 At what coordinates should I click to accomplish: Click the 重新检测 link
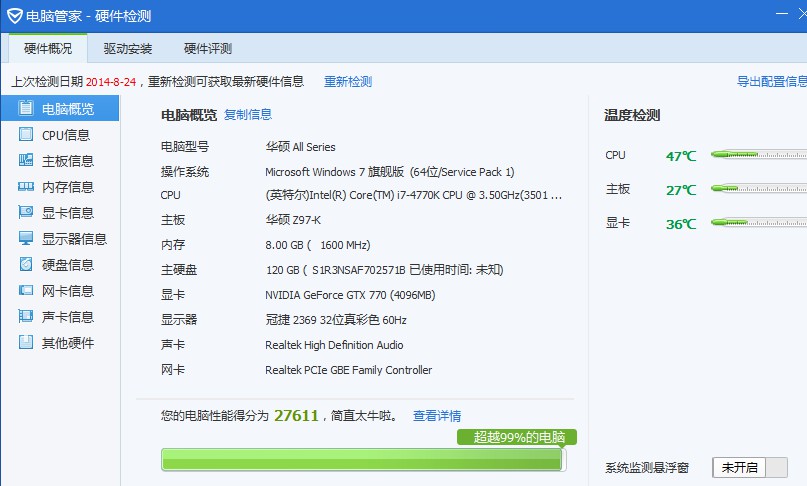pyautogui.click(x=348, y=82)
